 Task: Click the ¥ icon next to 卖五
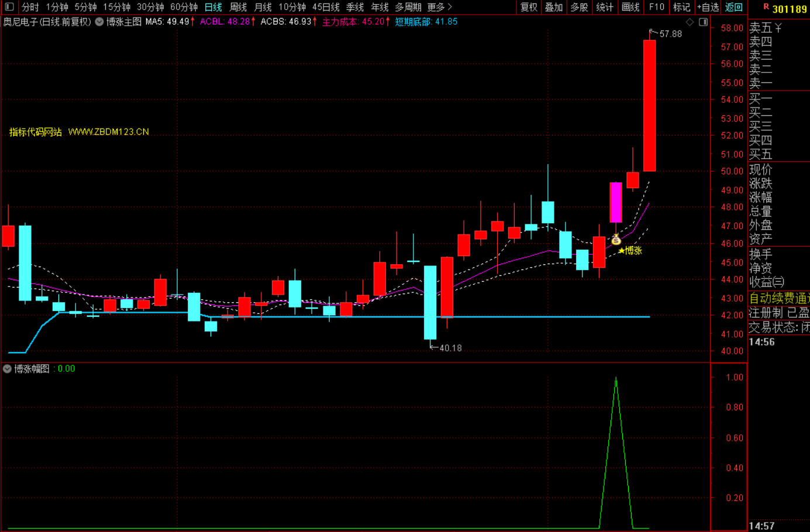(778, 28)
